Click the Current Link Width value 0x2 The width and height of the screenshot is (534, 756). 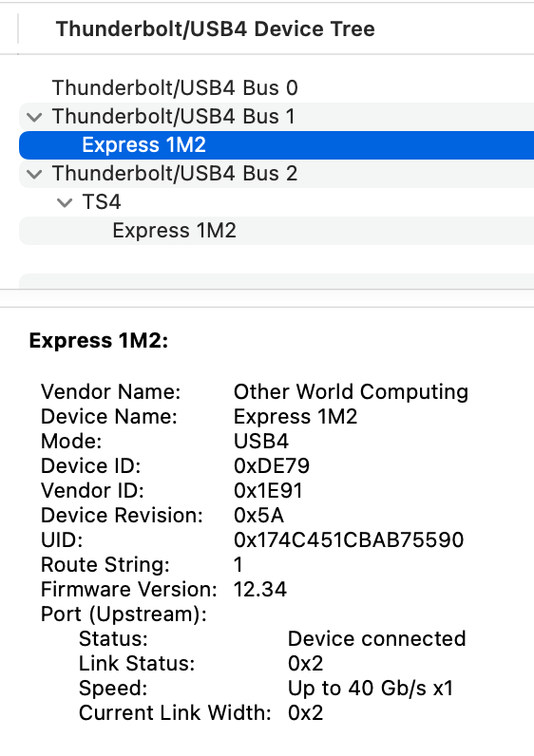[305, 713]
